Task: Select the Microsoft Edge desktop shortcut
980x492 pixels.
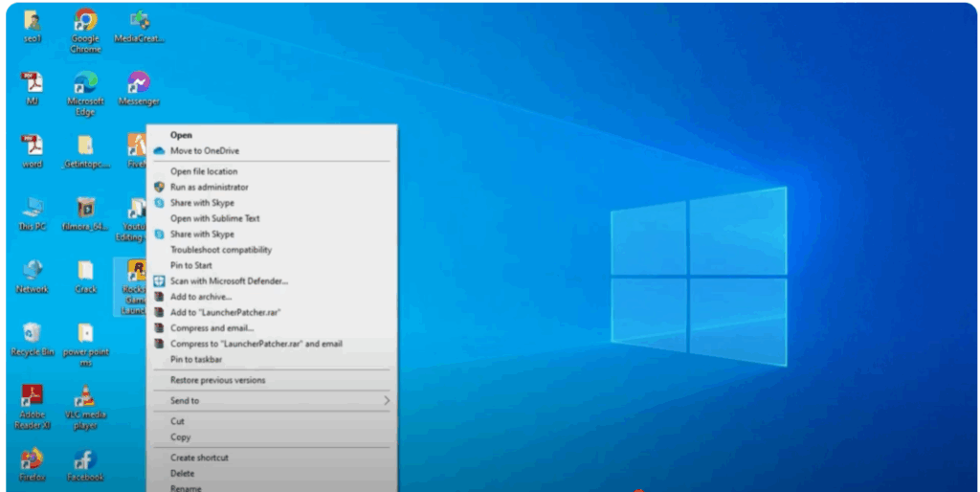Action: 85,94
